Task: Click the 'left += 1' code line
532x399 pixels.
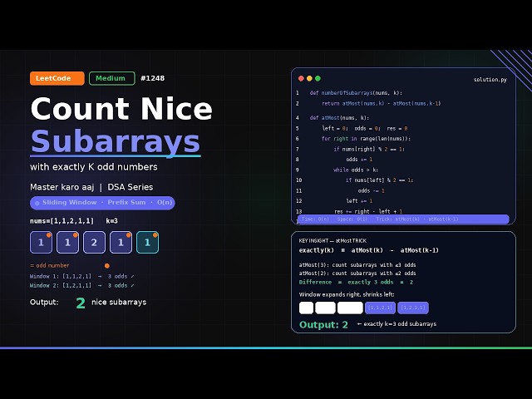Action: click(x=359, y=201)
